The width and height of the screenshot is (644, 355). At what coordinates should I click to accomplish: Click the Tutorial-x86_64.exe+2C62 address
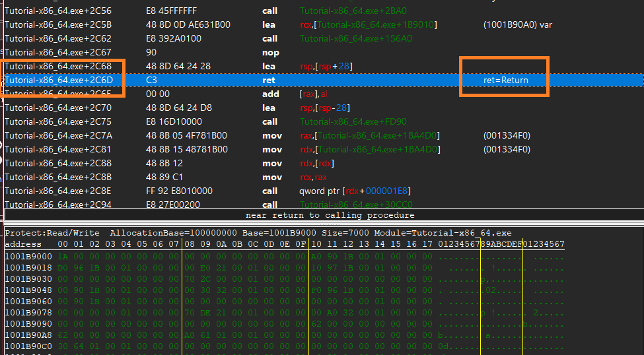pyautogui.click(x=58, y=38)
